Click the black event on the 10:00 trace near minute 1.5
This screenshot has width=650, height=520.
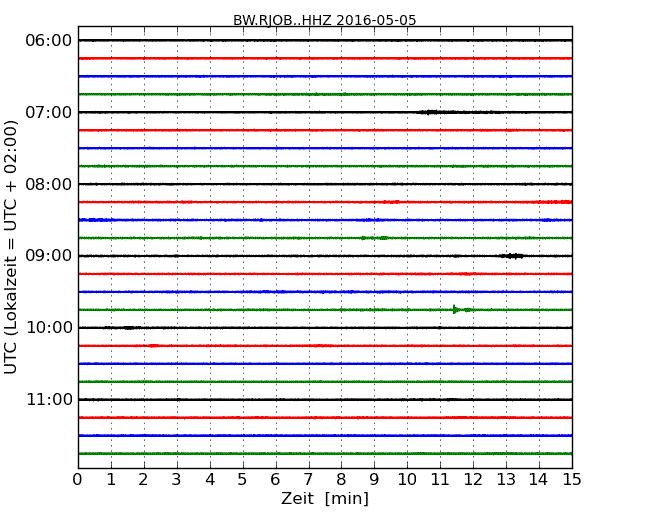[x=129, y=328]
